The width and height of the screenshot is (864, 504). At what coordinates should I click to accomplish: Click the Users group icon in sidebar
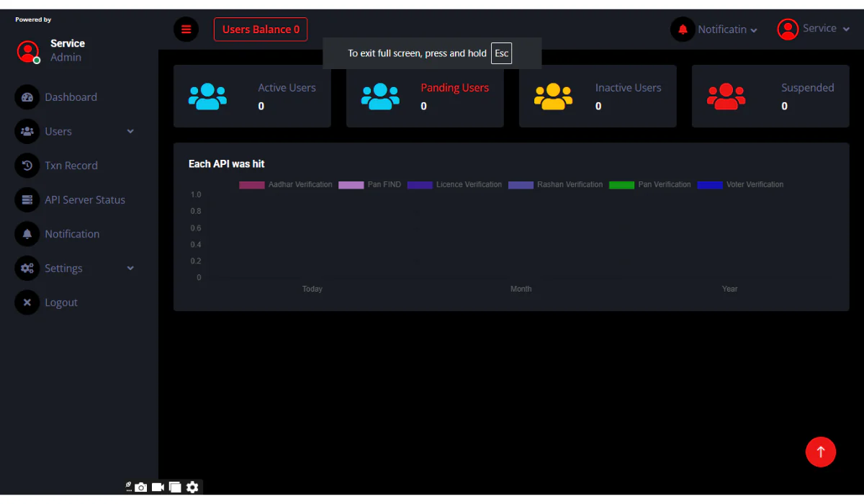click(27, 131)
